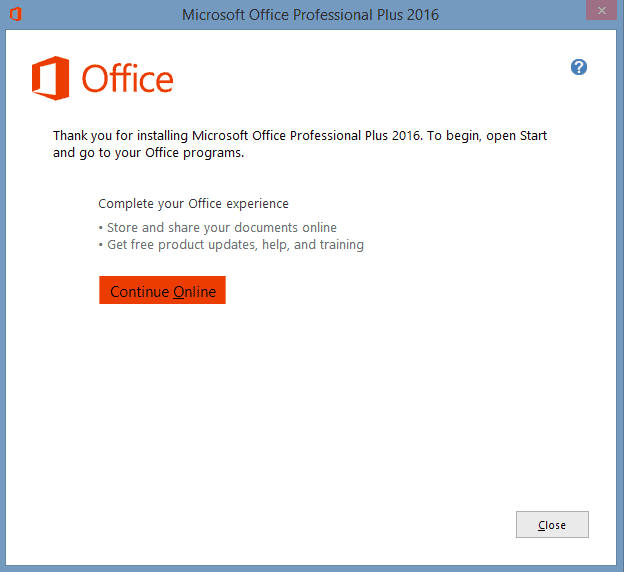Click the Close button at bottom right

(552, 525)
